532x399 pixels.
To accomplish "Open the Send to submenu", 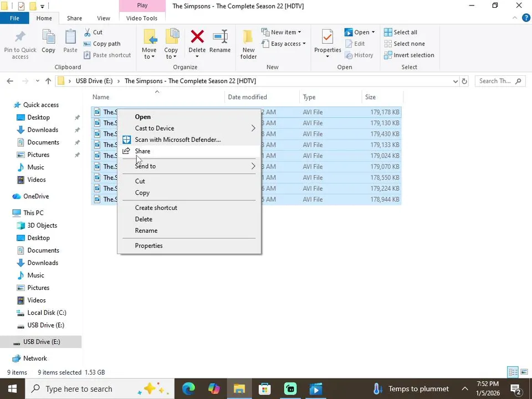I will click(190, 166).
